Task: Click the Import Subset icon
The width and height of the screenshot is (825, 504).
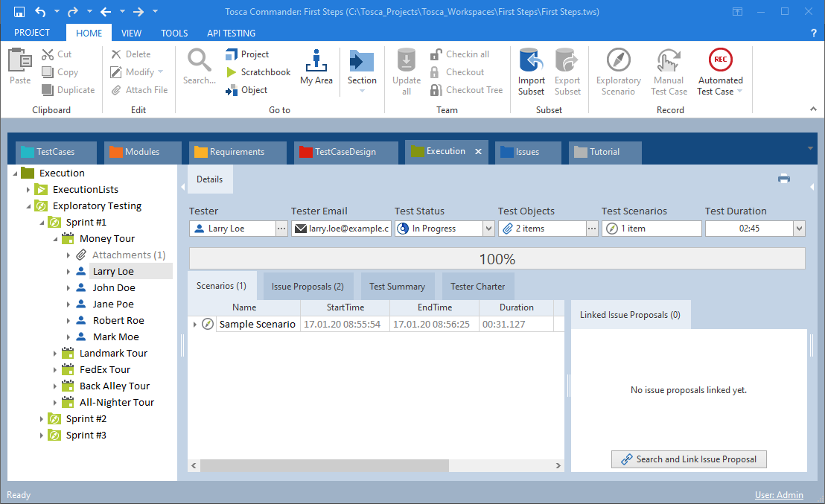Action: pos(531,60)
